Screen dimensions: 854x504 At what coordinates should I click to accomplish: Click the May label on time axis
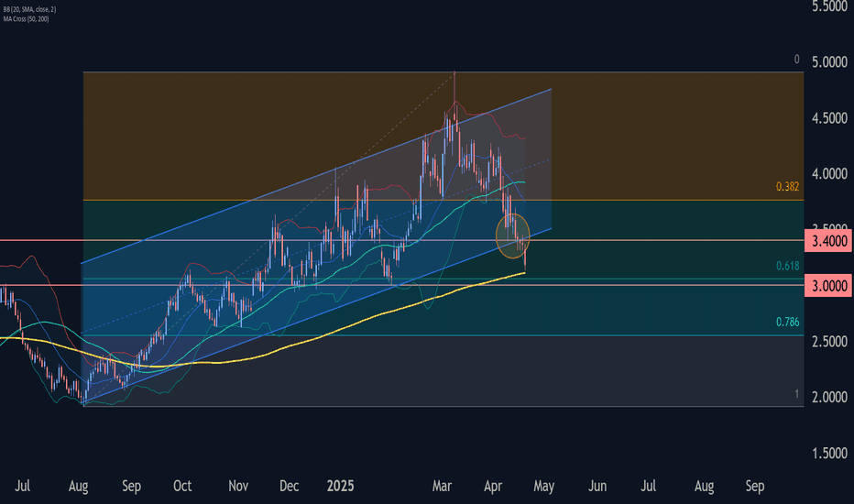coord(543,486)
